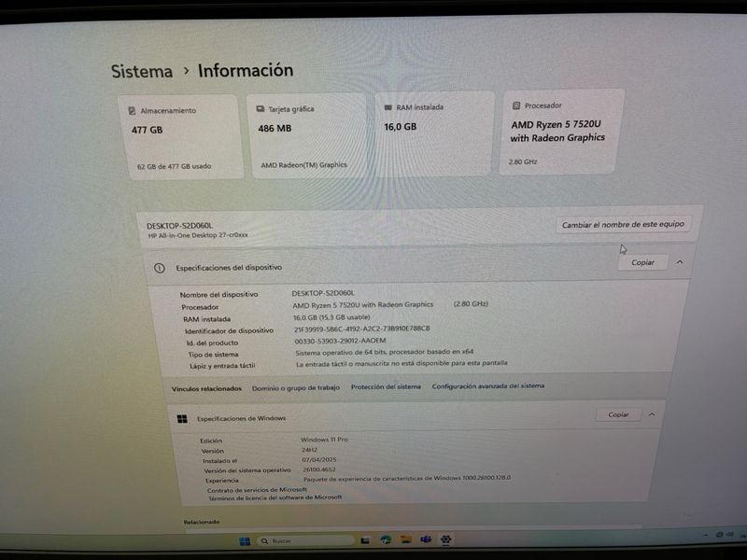Image resolution: width=747 pixels, height=560 pixels.
Task: Open Configuración avanzada del sistema link
Action: [487, 385]
